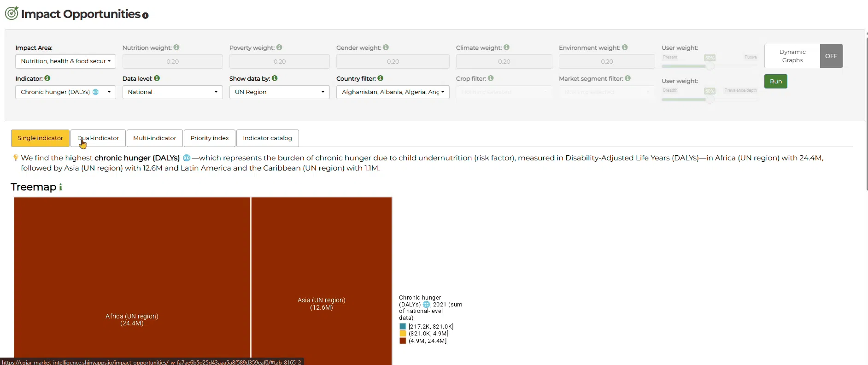Click info icon next to Climate weight
Viewport: 868px width, 365px height.
(x=506, y=47)
